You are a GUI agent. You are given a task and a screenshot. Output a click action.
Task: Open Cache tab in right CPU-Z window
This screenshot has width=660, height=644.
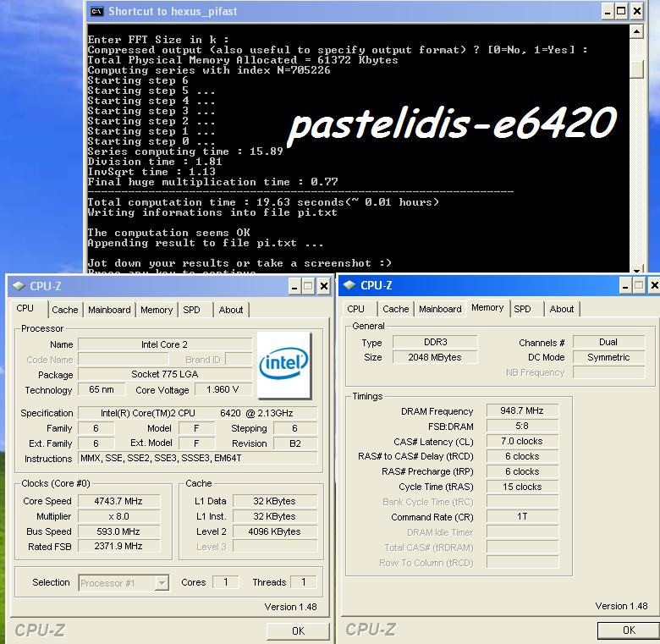pyautogui.click(x=396, y=309)
